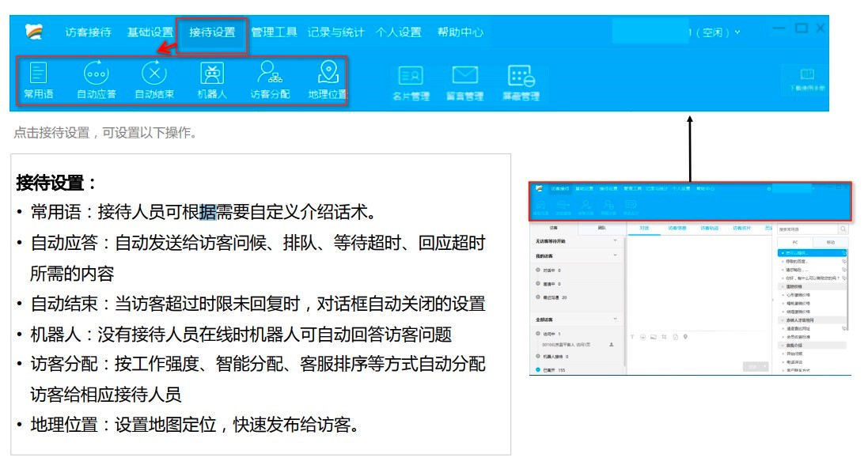
Task: Open the 对话 tab in chat area
Action: (644, 228)
